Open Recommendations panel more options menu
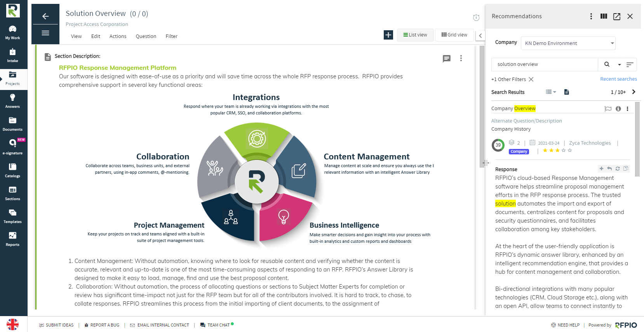The image size is (644, 332). tap(591, 16)
